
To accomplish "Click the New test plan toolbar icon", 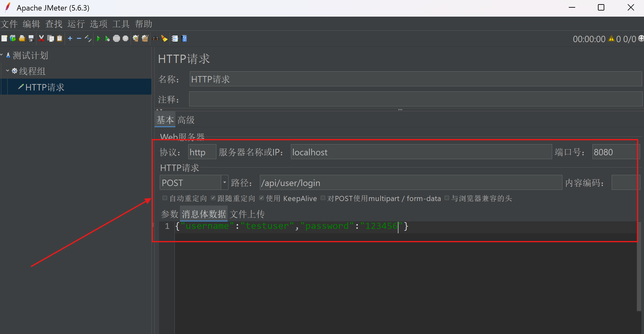I will click(4, 39).
